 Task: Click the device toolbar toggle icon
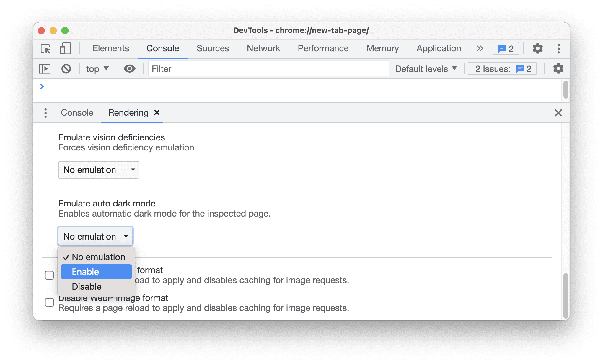(x=64, y=48)
